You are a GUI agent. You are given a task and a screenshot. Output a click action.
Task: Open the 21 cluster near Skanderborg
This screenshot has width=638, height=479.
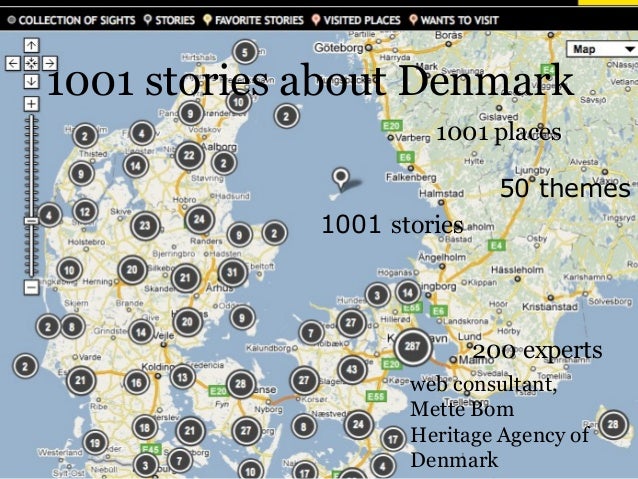click(186, 278)
